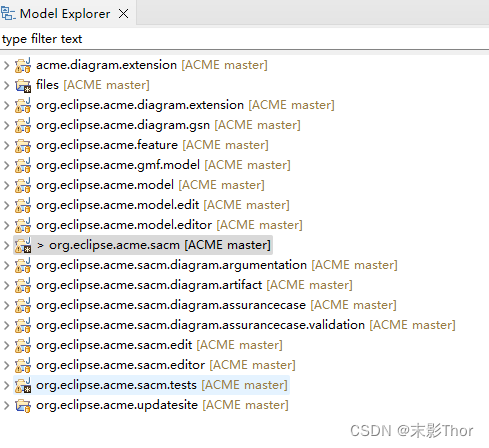Viewport: 489px width, 448px height.
Task: Click the org.eclipse.acme.sacm.editor project icon
Action: [x=23, y=365]
